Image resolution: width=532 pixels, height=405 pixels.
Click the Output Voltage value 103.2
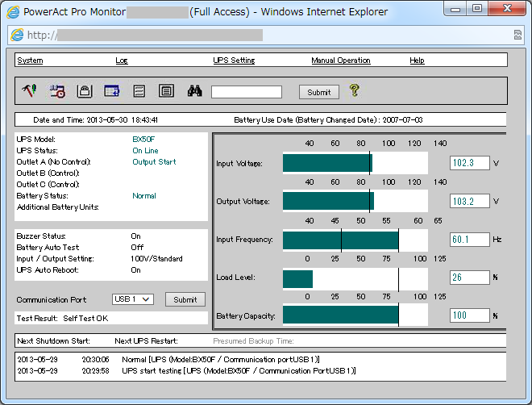coord(470,201)
